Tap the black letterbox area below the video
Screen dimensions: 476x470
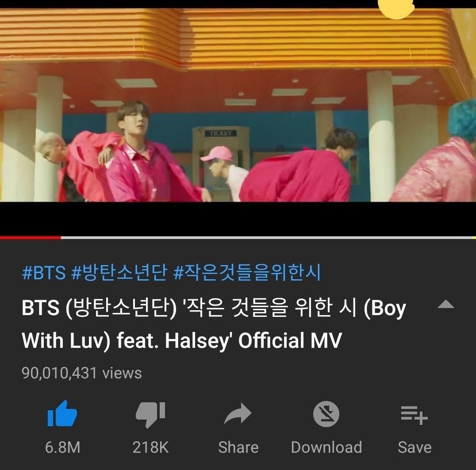(x=238, y=218)
